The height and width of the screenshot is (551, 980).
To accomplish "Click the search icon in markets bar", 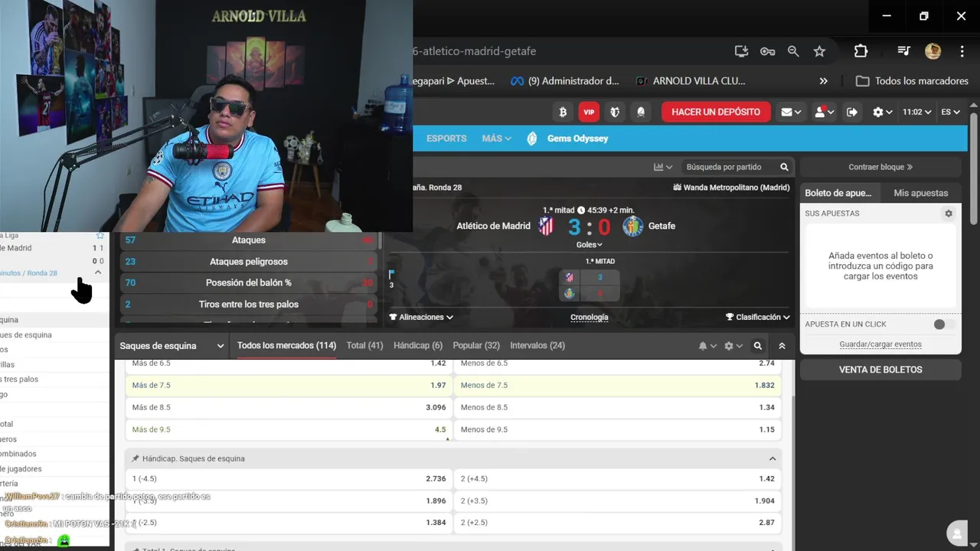I will point(757,346).
